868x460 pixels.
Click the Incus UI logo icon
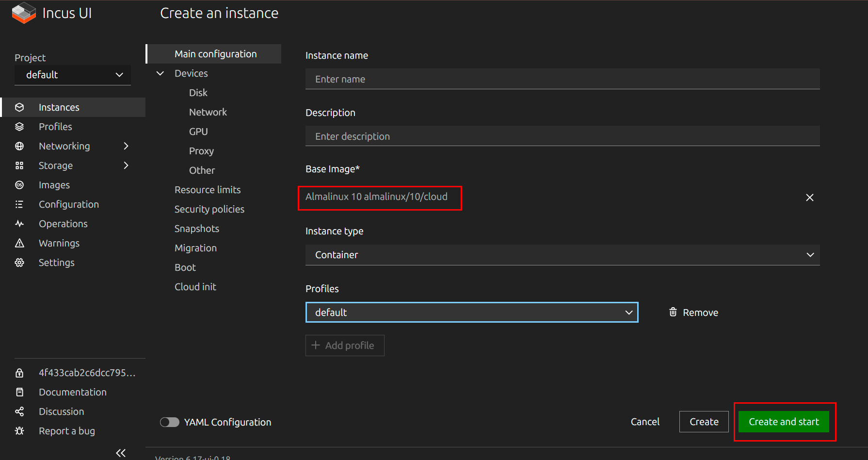tap(24, 13)
